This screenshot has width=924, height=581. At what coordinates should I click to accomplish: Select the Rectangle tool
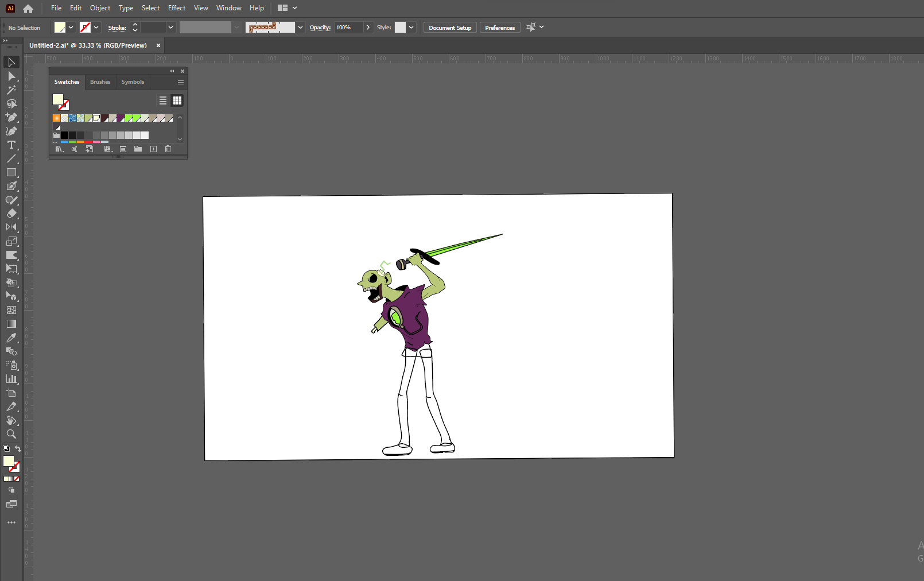click(11, 172)
